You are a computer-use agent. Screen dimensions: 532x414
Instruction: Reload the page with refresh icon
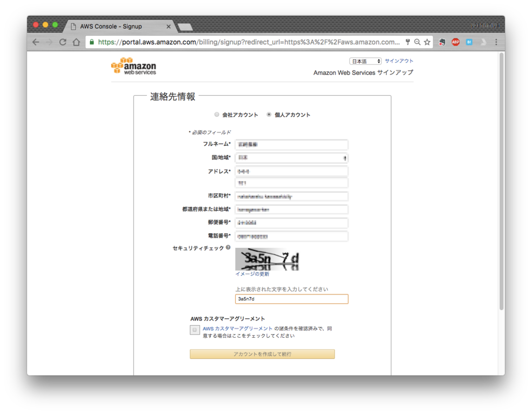pos(63,42)
